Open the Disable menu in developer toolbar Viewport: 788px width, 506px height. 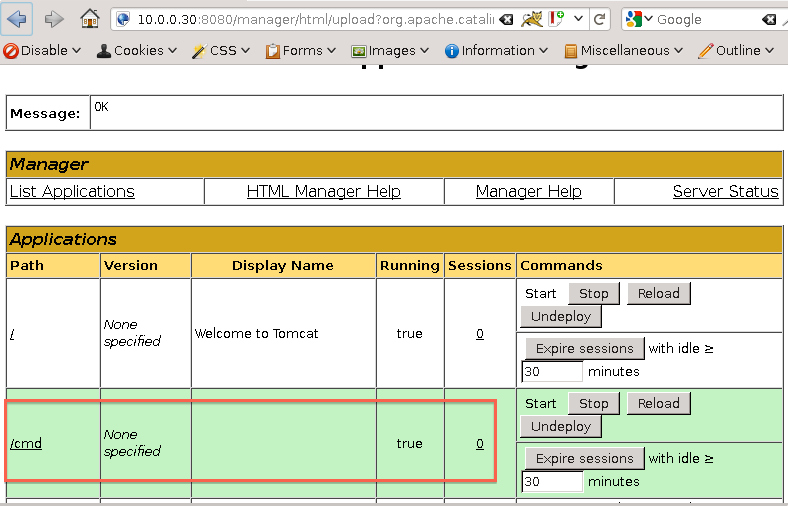pyautogui.click(x=42, y=50)
